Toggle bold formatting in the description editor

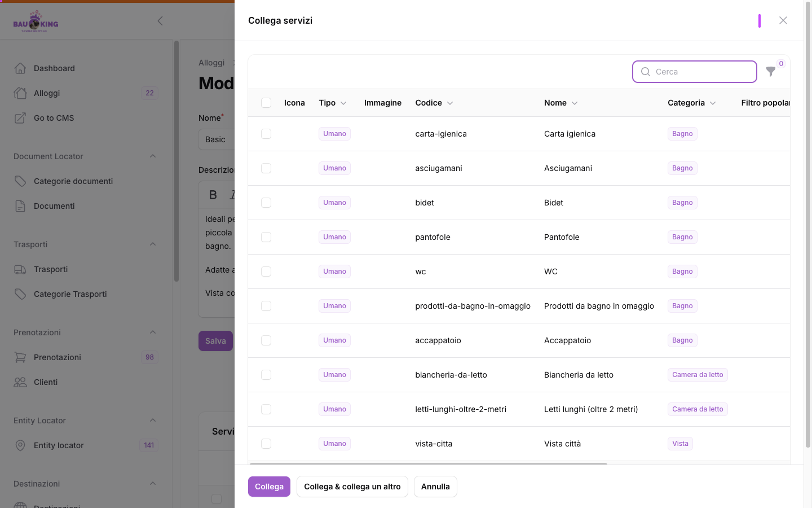(x=213, y=195)
